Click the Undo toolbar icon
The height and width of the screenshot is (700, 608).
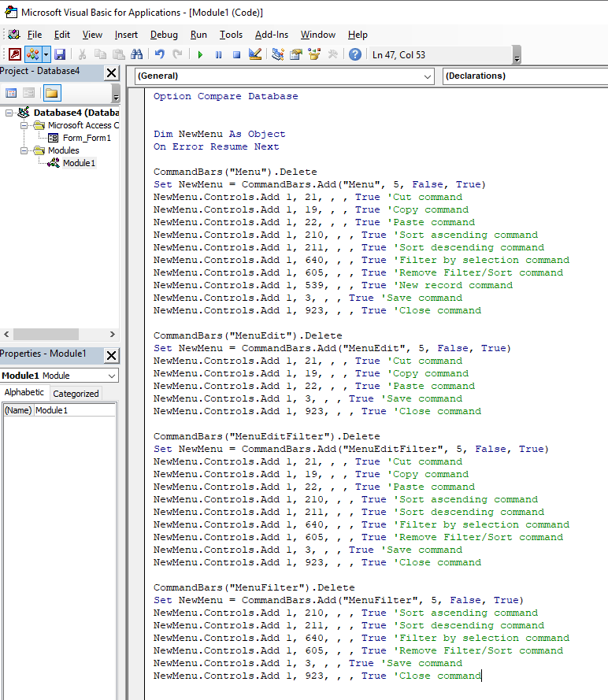(x=159, y=54)
